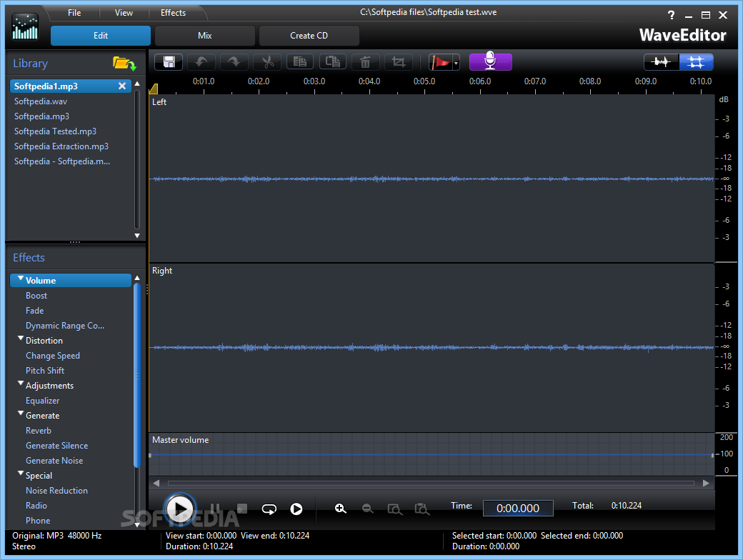This screenshot has height=560, width=743.
Task: Click the Time input field
Action: coord(518,509)
